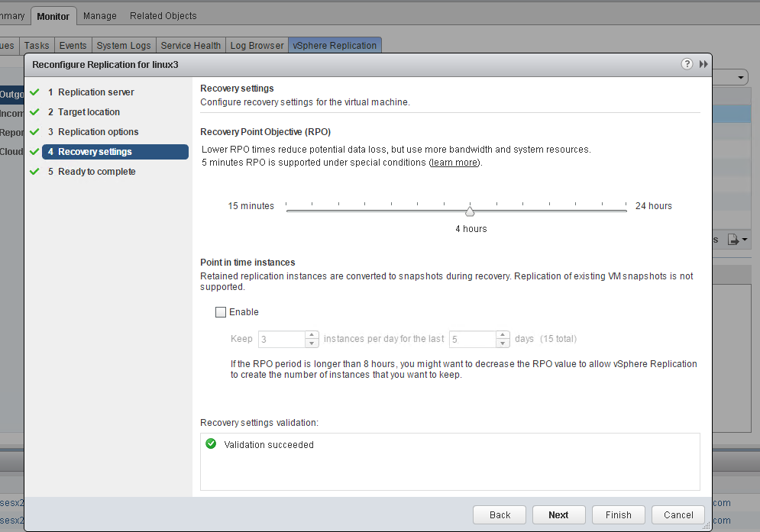This screenshot has height=532, width=760.
Task: Click the green checkmark beside Target location
Action: pyautogui.click(x=34, y=112)
